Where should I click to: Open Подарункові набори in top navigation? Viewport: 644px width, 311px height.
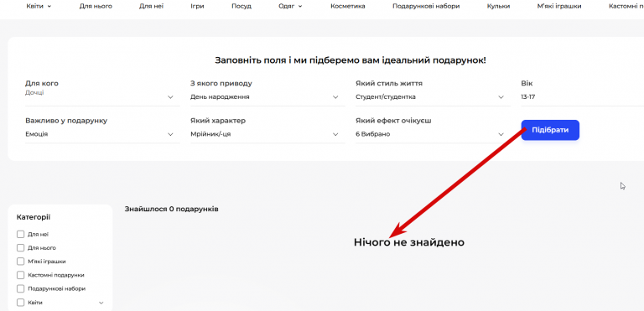pos(426,6)
